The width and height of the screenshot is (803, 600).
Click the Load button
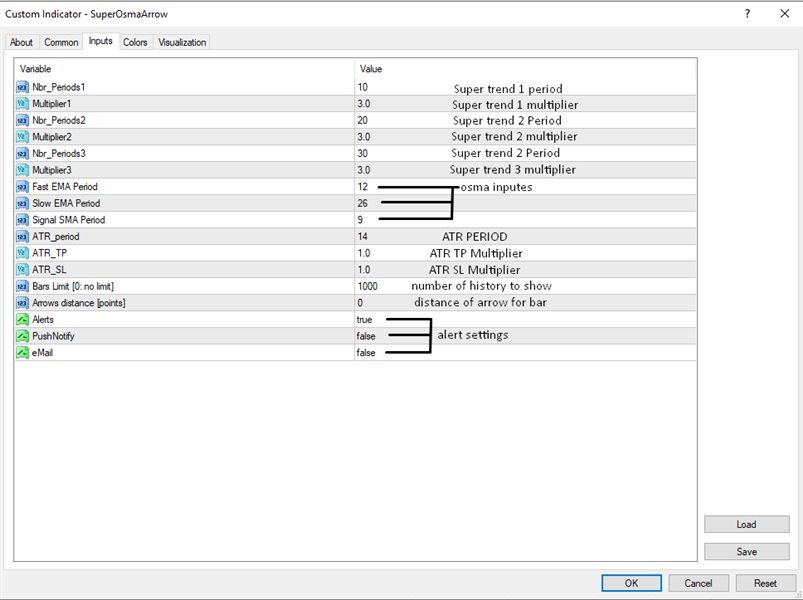[x=747, y=524]
